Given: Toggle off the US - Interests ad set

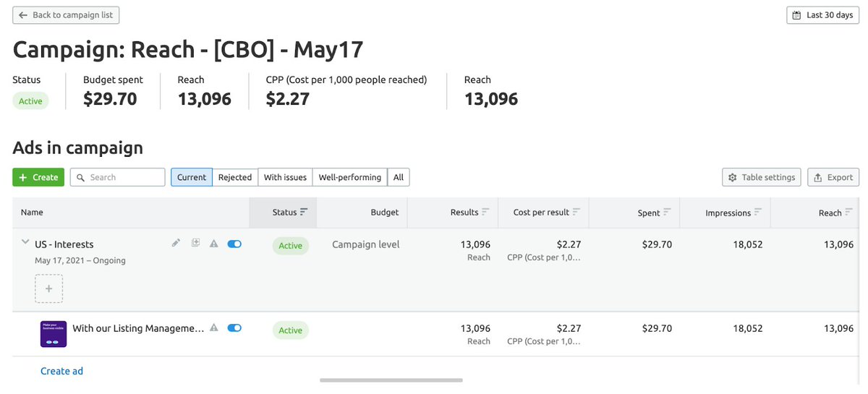Looking at the screenshot, I should pos(234,244).
